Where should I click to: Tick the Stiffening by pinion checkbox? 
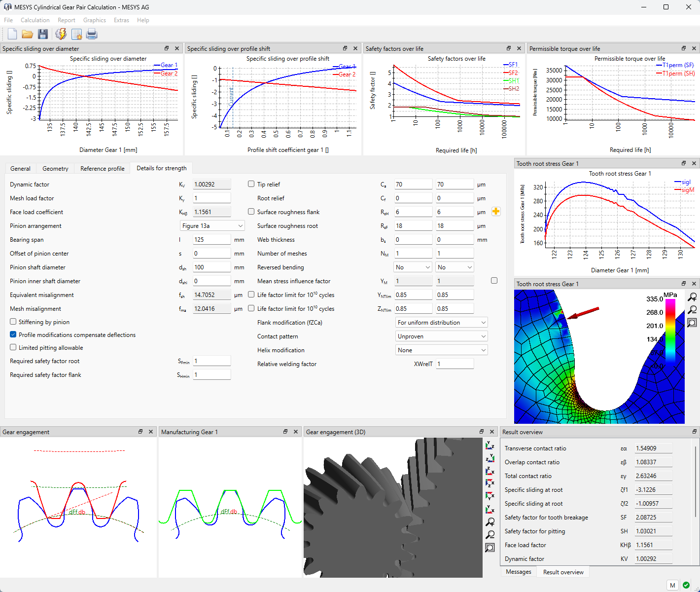click(13, 322)
